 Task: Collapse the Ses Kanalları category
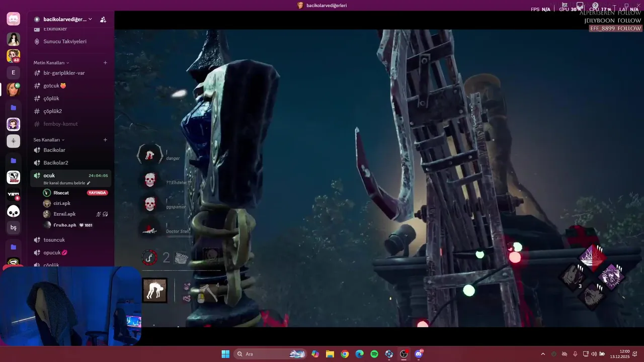[x=49, y=140]
